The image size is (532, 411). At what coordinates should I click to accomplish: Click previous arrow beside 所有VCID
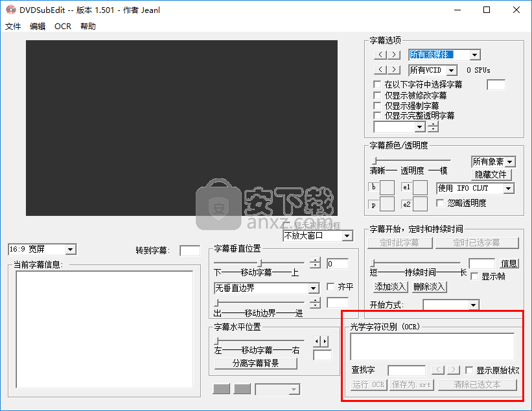tap(380, 69)
